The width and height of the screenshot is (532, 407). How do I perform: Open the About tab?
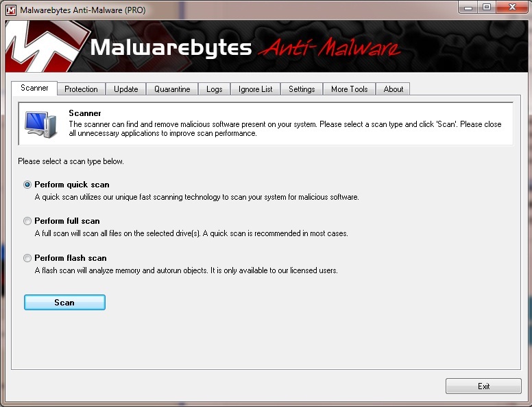coord(394,89)
